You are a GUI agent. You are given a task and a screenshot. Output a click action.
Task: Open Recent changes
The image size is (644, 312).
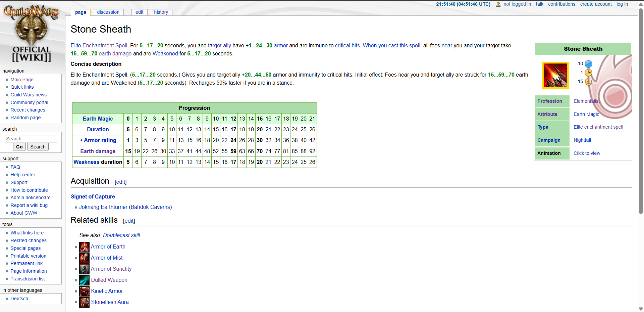28,110
